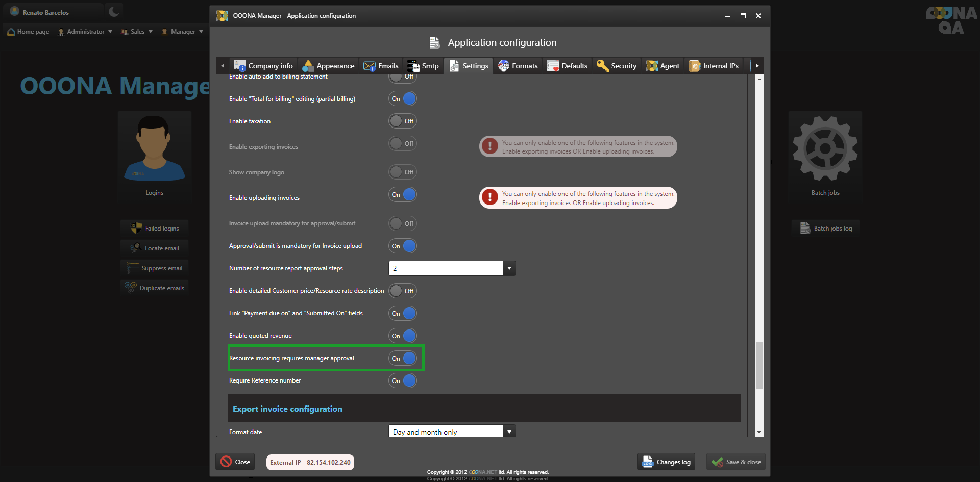980x482 pixels.
Task: Switch to the Security tab
Action: (617, 66)
